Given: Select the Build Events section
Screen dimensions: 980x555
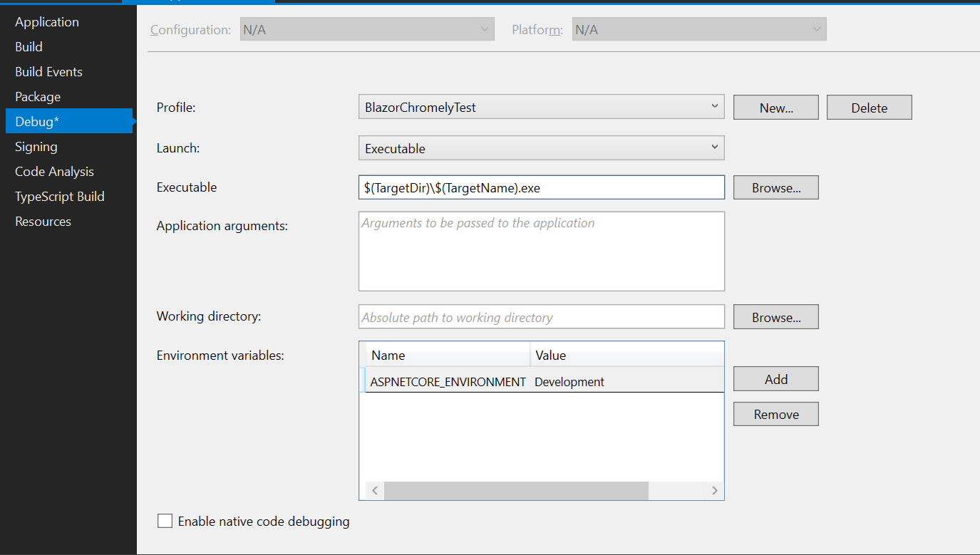Looking at the screenshot, I should click(x=48, y=71).
